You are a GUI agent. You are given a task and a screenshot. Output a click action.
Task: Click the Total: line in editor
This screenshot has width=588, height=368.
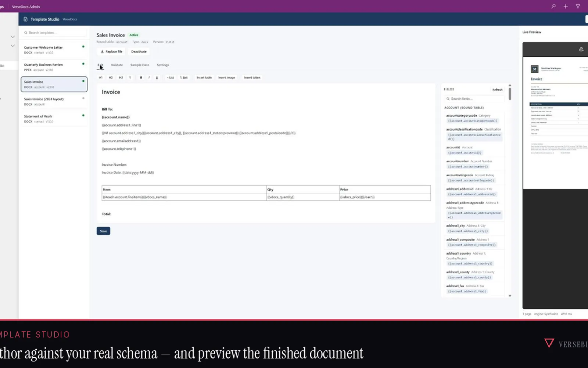pos(106,214)
